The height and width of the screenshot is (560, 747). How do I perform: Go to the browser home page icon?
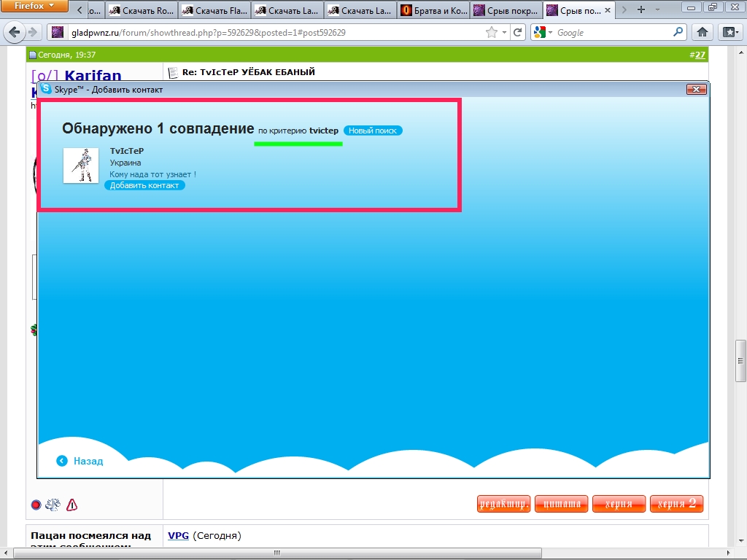pos(702,32)
